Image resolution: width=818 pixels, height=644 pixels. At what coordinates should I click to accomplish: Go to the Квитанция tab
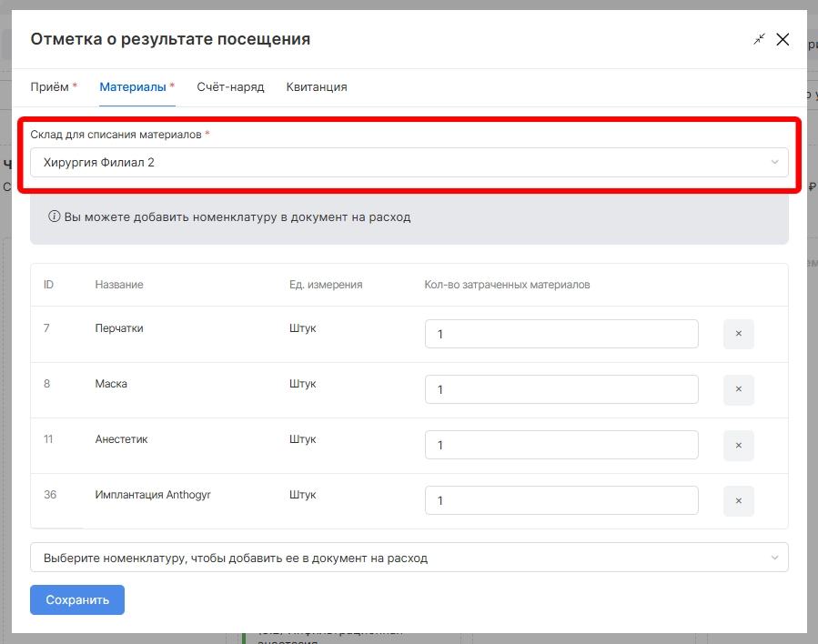tap(317, 87)
